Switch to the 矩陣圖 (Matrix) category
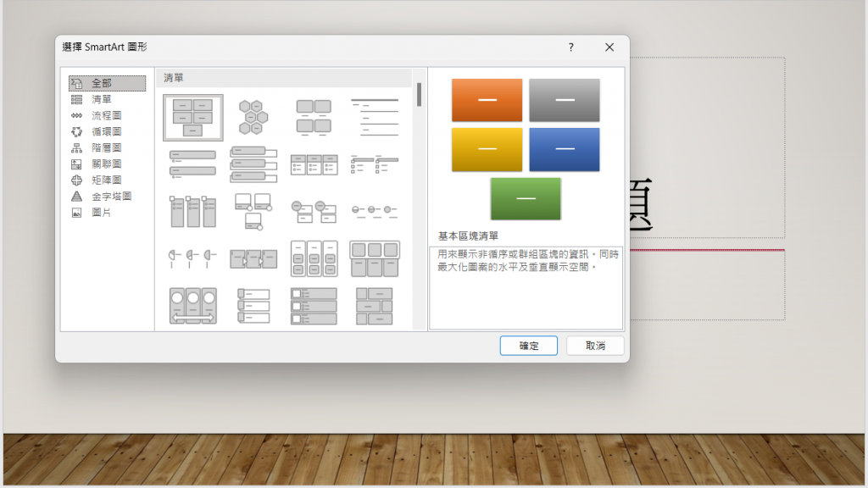The image size is (868, 488). pos(107,180)
